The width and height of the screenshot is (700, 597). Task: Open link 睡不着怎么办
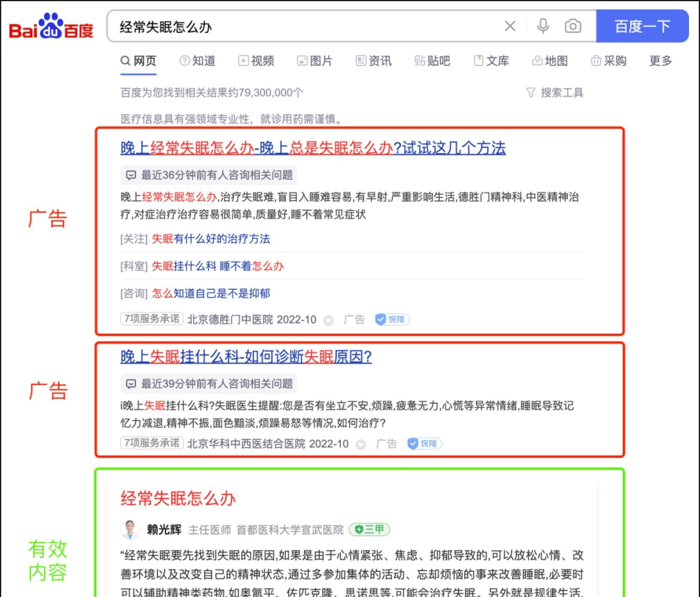click(x=251, y=266)
